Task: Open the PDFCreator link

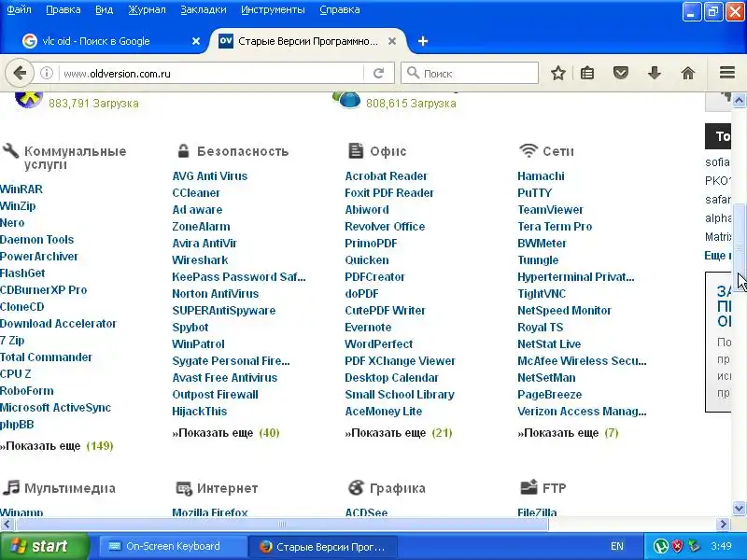Action: pos(375,276)
